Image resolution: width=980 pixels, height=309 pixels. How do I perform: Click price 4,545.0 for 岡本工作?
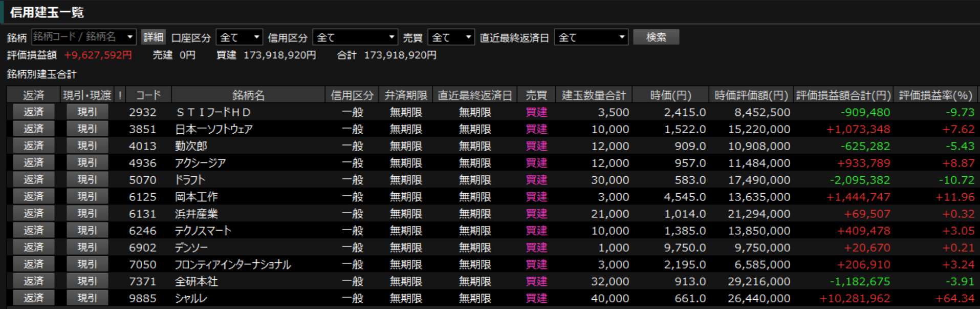[x=685, y=197]
